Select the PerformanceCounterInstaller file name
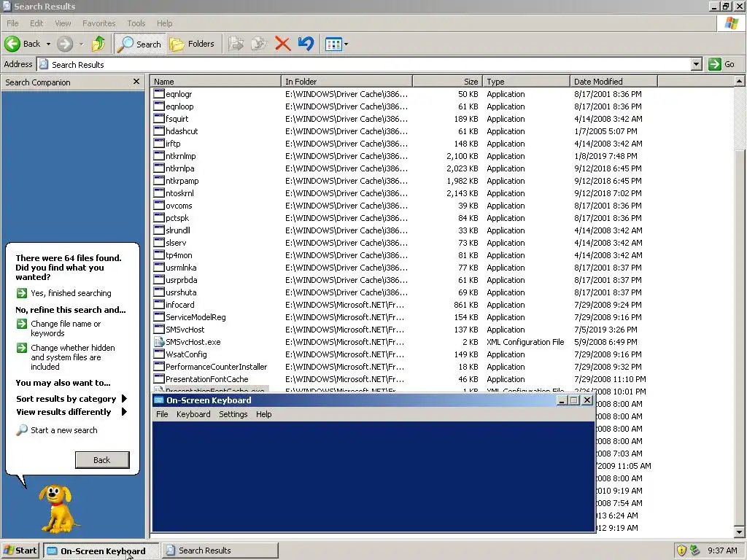 (x=216, y=367)
